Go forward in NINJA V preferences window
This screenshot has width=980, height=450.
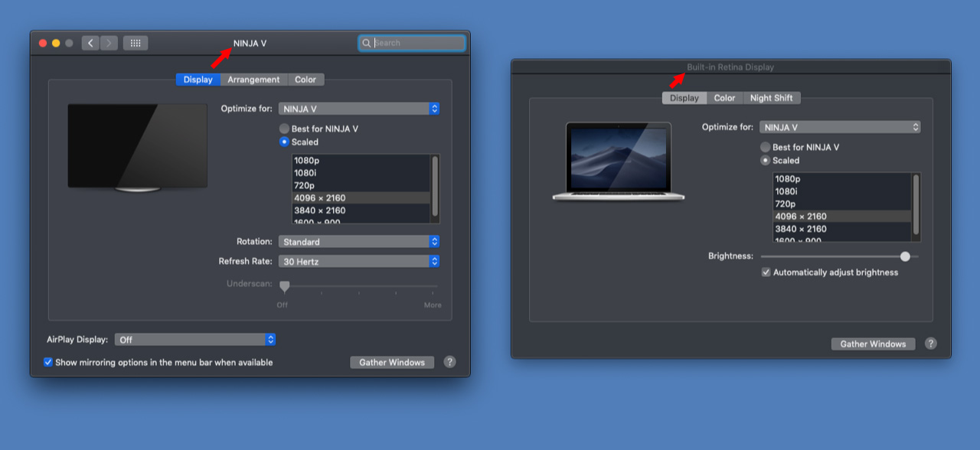(x=109, y=43)
